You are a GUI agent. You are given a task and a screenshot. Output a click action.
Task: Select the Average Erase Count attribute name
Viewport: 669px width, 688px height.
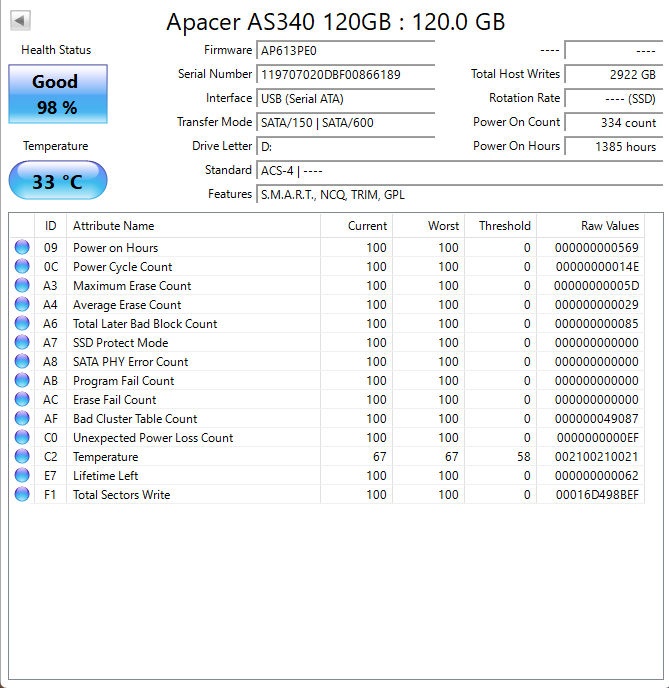click(x=127, y=305)
